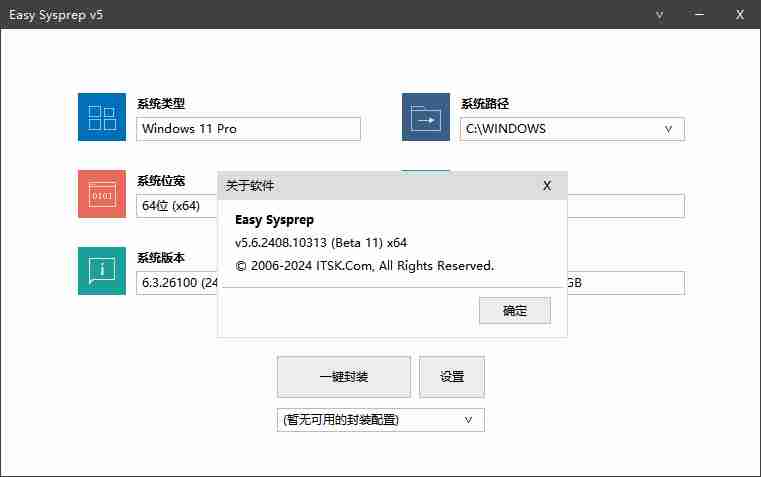Start one-click packaging with 一键封装
761x477 pixels.
[344, 377]
